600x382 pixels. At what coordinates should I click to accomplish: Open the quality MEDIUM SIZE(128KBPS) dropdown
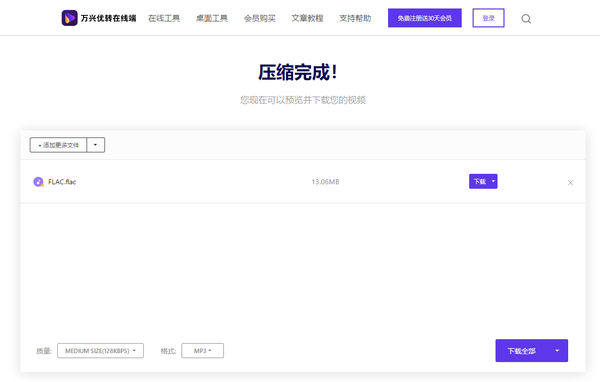click(100, 351)
